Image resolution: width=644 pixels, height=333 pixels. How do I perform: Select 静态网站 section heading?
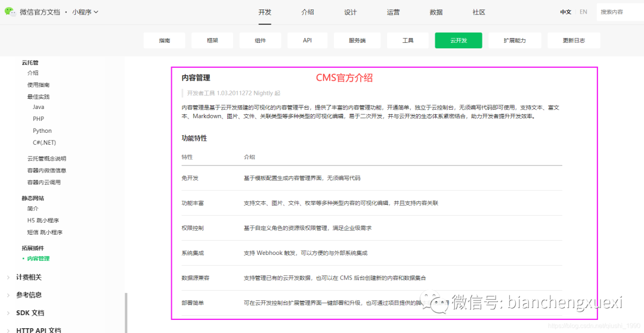(x=33, y=198)
